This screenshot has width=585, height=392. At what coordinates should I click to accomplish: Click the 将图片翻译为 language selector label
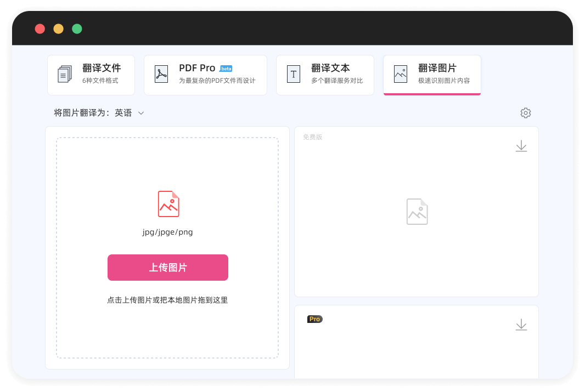pyautogui.click(x=81, y=113)
